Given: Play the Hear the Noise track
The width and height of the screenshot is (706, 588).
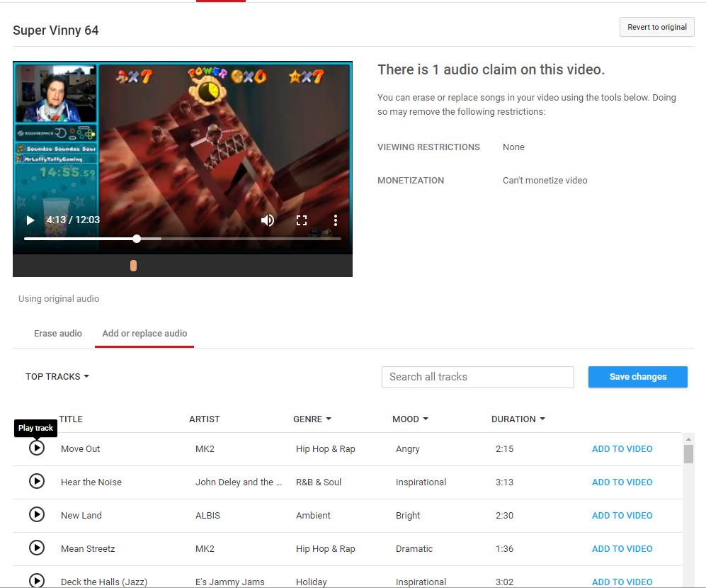Looking at the screenshot, I should [x=37, y=481].
